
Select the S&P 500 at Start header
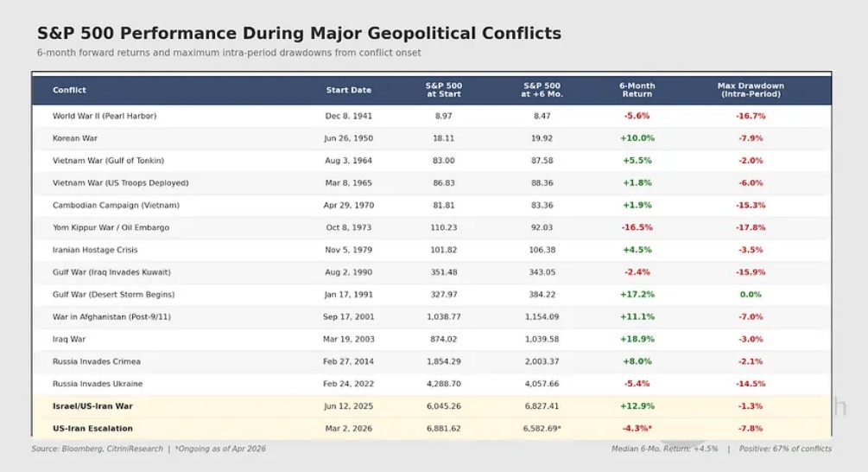(444, 90)
